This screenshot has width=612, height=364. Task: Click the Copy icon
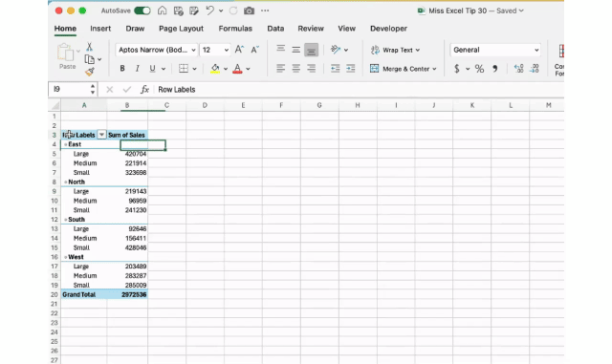89,59
